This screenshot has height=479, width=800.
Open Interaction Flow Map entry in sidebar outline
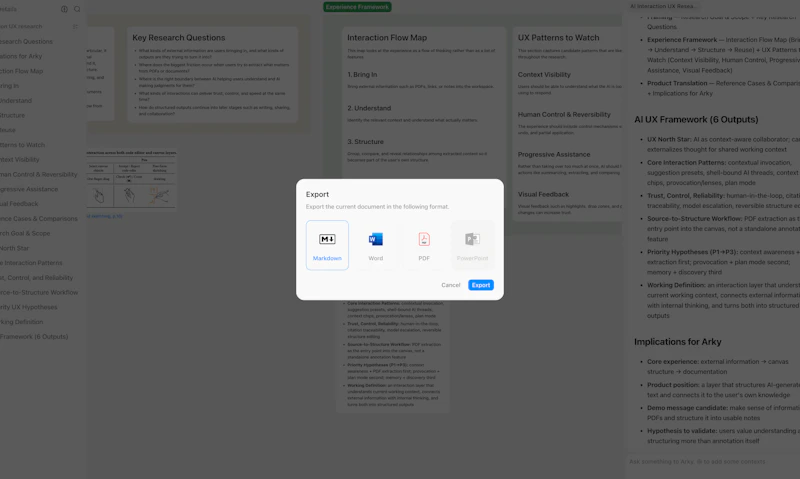21,71
